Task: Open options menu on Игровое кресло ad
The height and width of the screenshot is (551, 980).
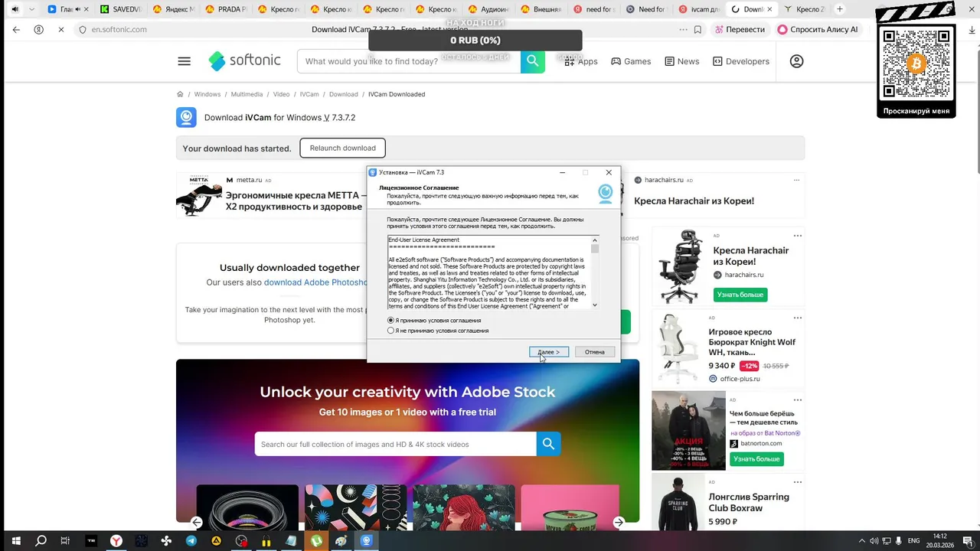Action: pos(798,318)
